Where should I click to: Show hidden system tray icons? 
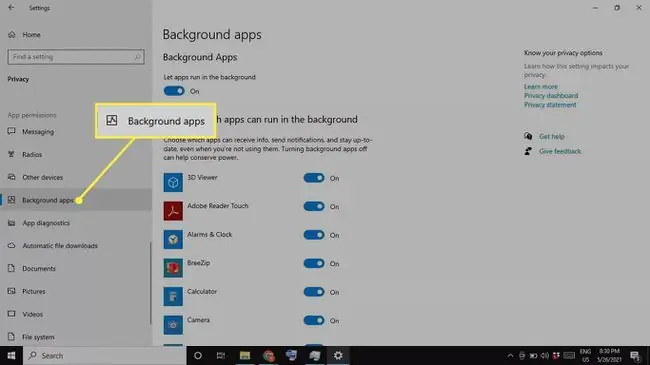point(510,355)
